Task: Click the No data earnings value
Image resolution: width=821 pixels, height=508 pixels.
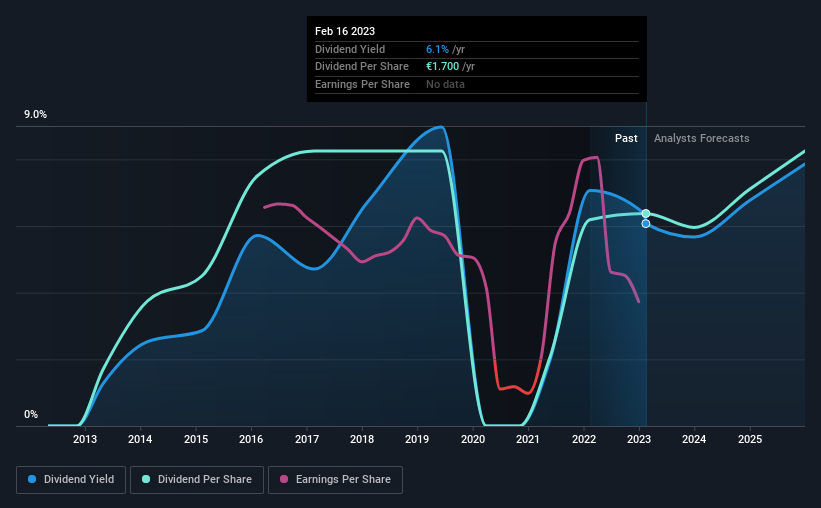Action: tap(445, 84)
